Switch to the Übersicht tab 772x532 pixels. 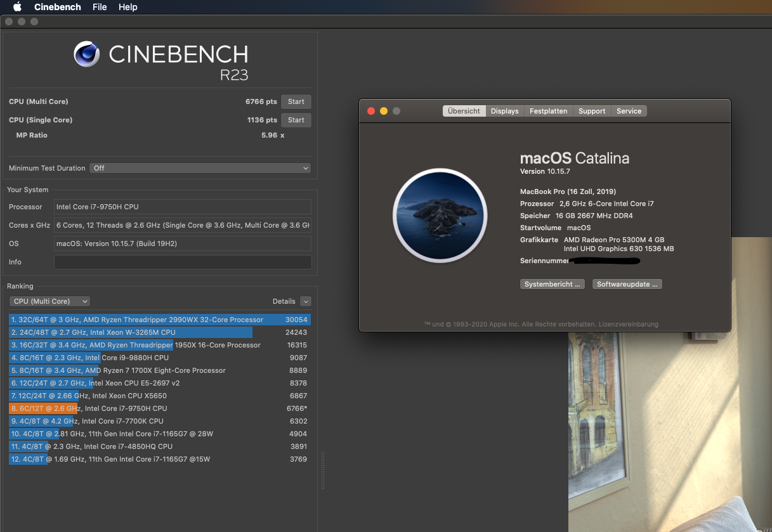point(464,111)
